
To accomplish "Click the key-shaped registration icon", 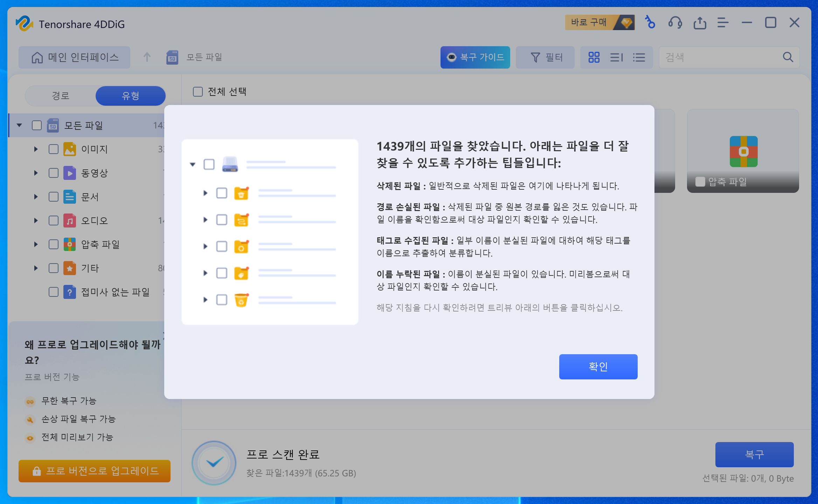I will [650, 22].
